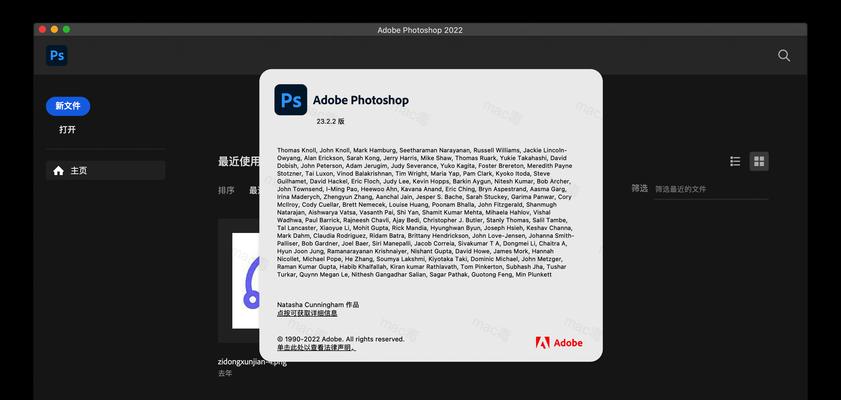This screenshot has width=841, height=400.
Task: Maximize the window with green button
Action: 67,29
